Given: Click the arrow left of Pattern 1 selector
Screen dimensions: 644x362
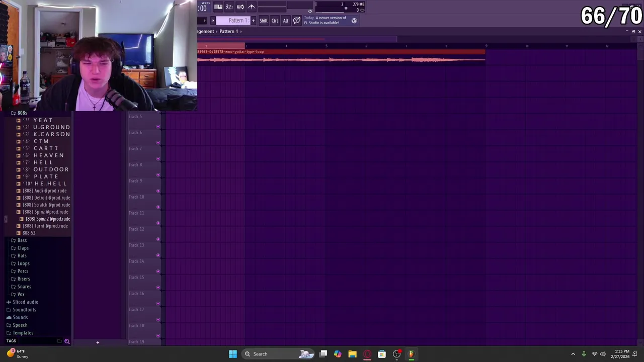Looking at the screenshot, I should (x=213, y=21).
